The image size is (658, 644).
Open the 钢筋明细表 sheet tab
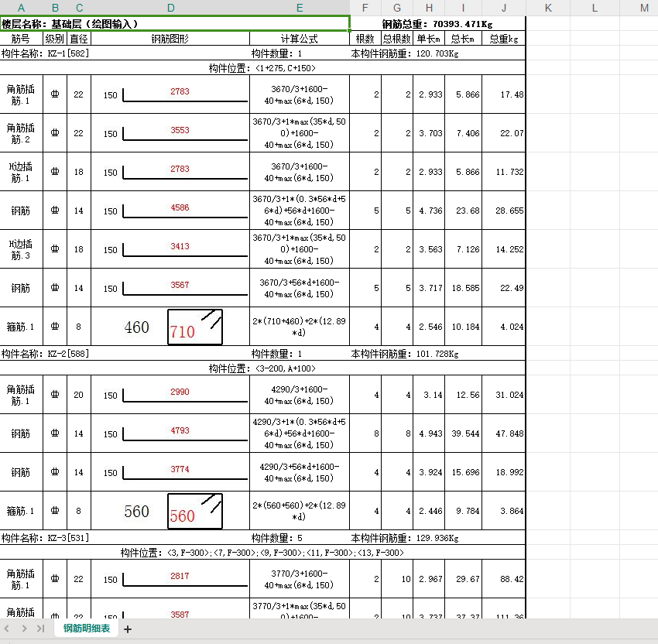(87, 628)
